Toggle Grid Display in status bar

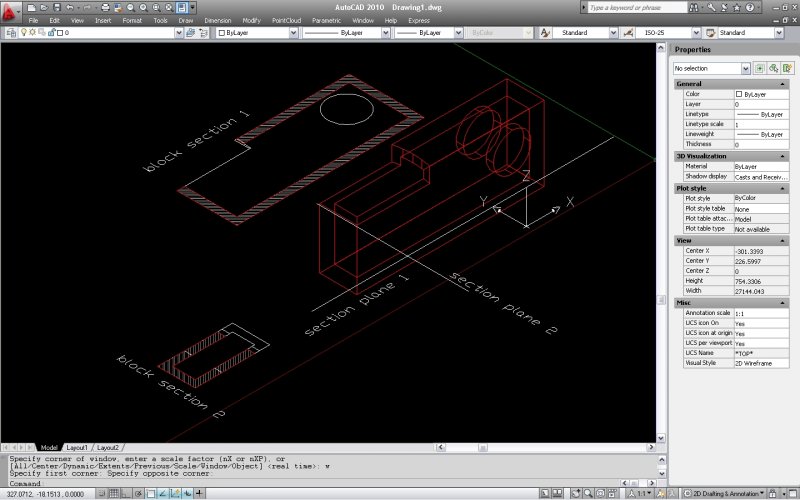click(114, 493)
